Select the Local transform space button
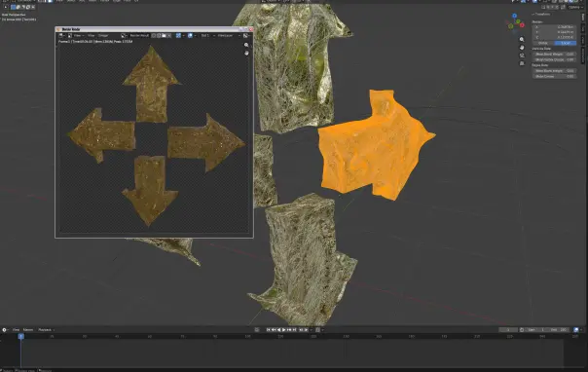 (x=566, y=43)
